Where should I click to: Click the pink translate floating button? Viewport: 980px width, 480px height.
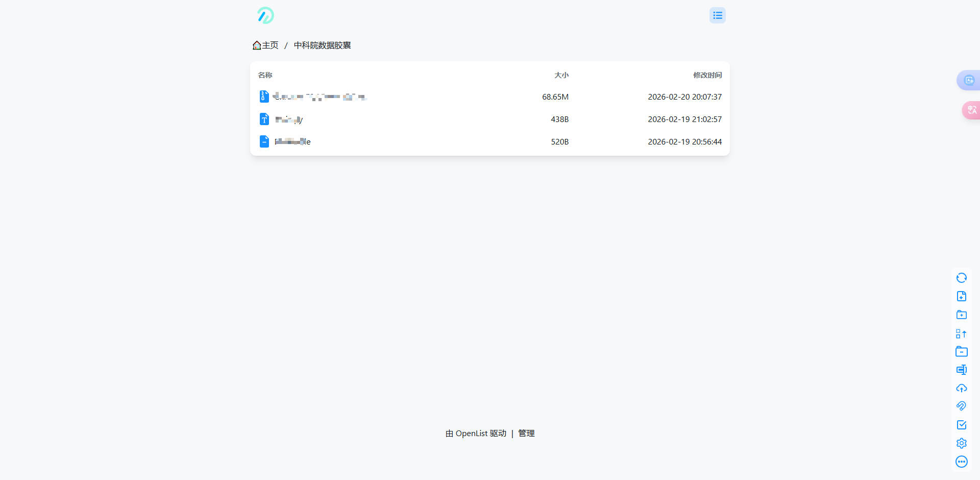click(x=971, y=110)
